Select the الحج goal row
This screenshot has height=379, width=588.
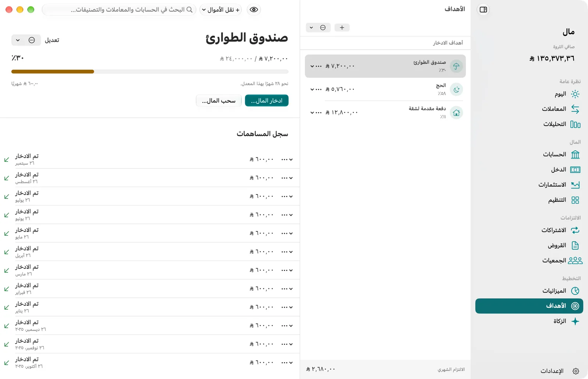tap(385, 89)
